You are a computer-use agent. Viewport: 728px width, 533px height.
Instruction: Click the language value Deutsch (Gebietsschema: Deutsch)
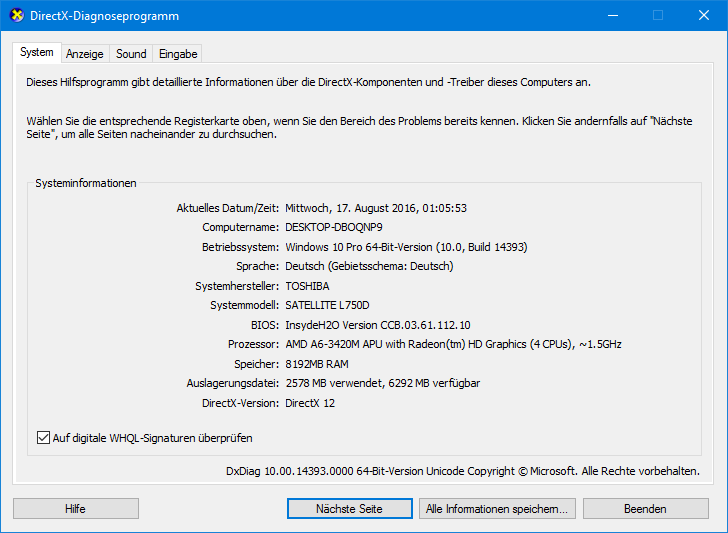coord(369,266)
